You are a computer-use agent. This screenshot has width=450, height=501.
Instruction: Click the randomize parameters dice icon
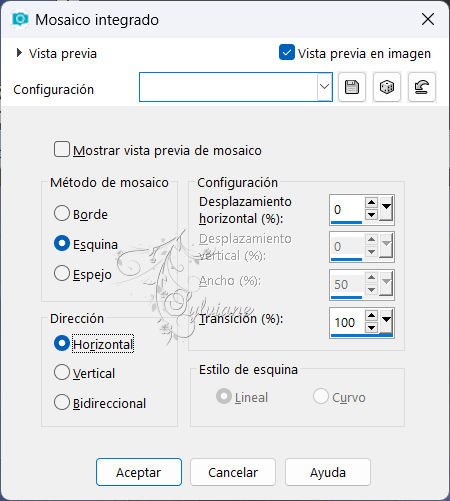(x=387, y=87)
